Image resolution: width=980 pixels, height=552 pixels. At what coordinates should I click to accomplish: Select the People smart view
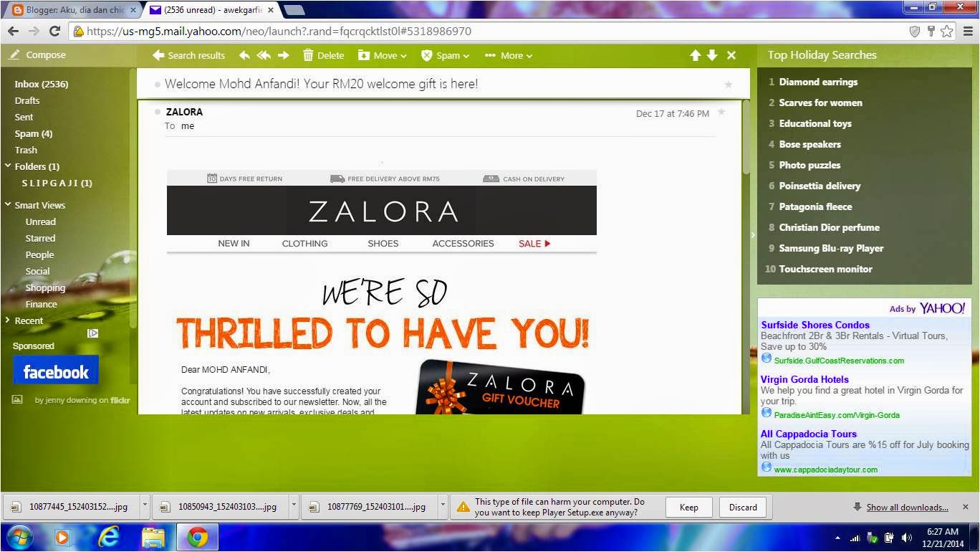(x=39, y=254)
